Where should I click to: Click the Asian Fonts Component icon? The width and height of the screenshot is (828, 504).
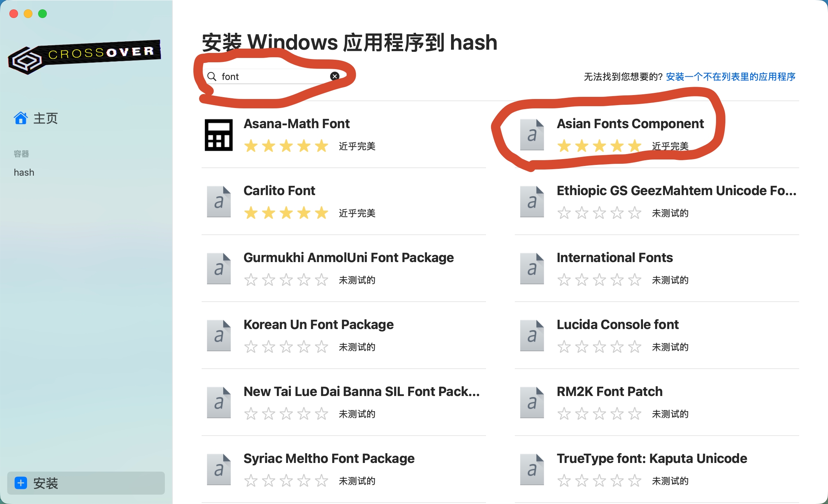[x=532, y=135]
